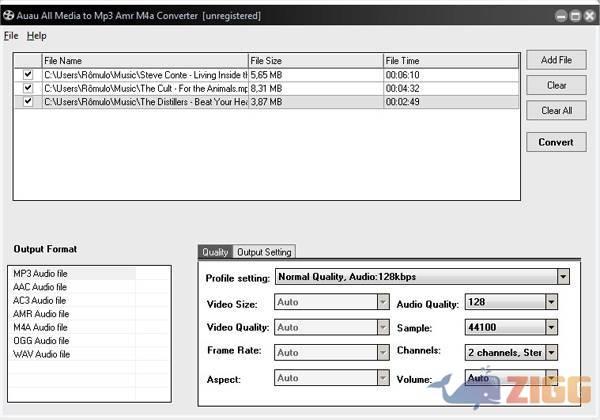Expand the Channels combo box
Image resolution: width=600 pixels, height=420 pixels.
(x=551, y=352)
